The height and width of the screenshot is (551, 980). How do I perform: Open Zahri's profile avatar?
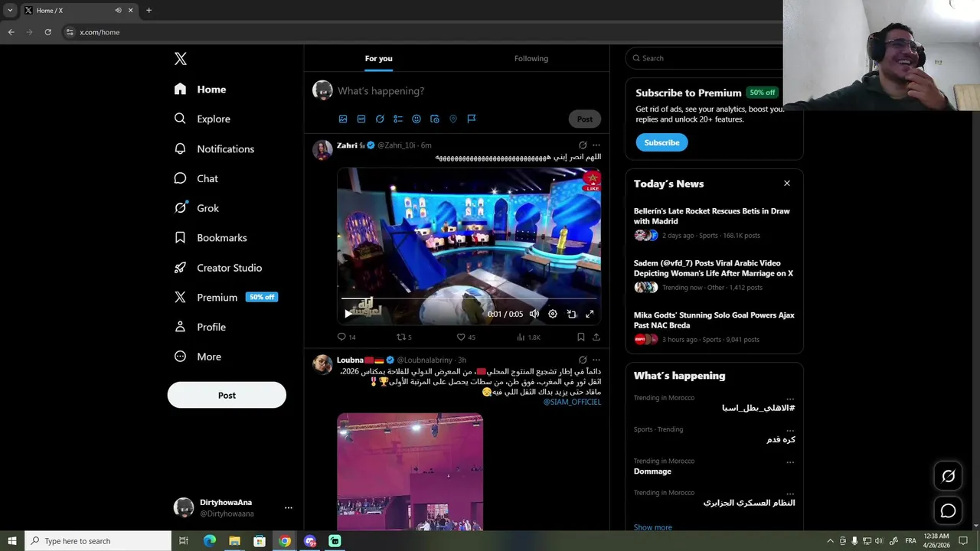(322, 149)
